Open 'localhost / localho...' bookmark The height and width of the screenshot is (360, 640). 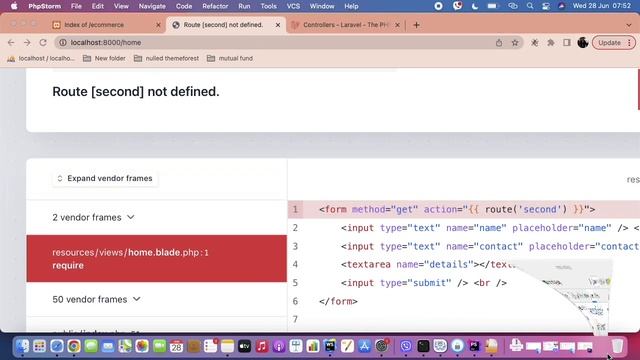tap(41, 58)
